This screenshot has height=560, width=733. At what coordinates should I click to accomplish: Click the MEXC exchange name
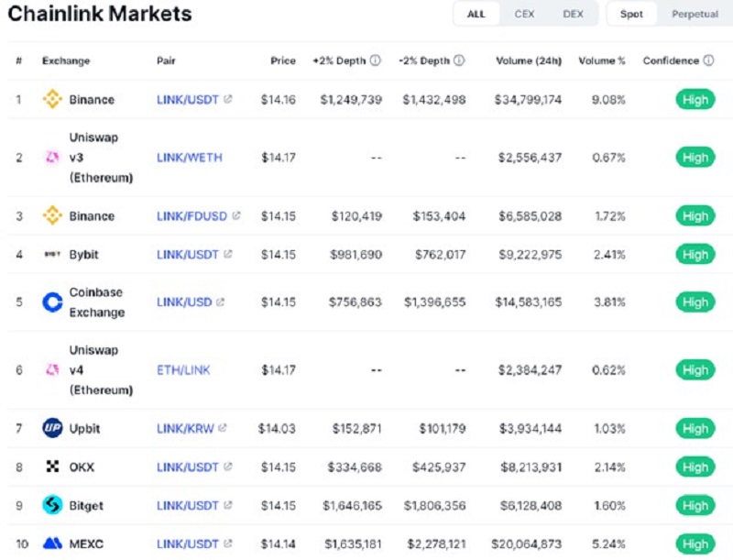click(86, 544)
